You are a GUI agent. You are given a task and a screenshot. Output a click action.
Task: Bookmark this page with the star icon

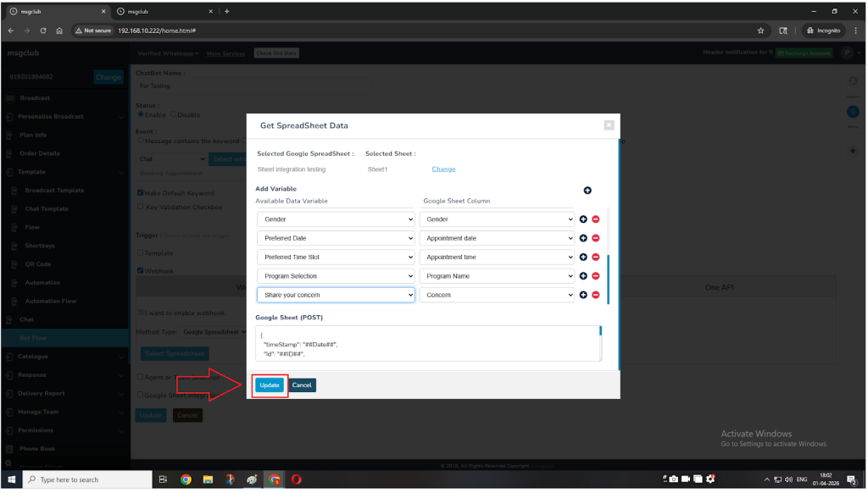[760, 30]
